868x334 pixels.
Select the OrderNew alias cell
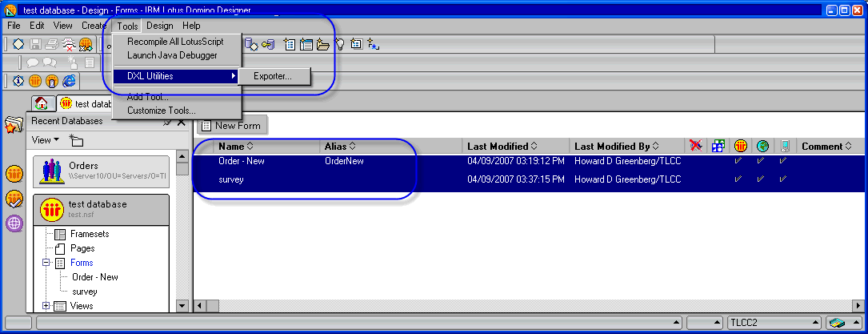[344, 161]
